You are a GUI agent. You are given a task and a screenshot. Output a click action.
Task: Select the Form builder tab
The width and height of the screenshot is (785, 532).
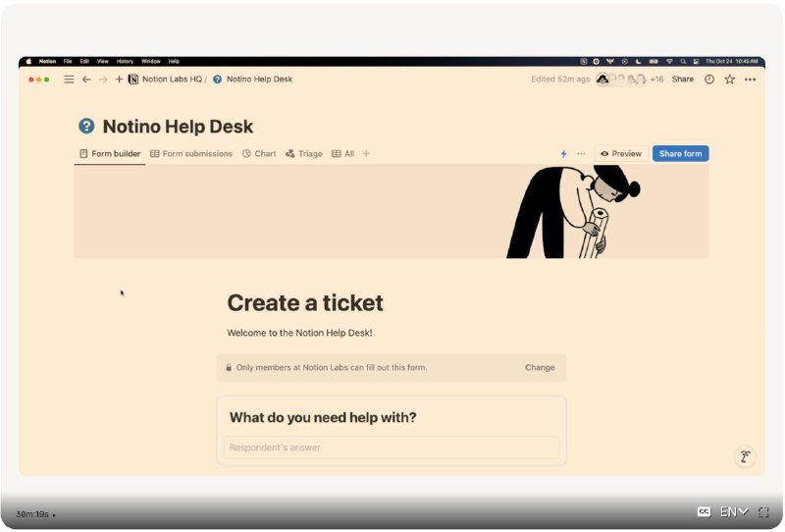110,154
